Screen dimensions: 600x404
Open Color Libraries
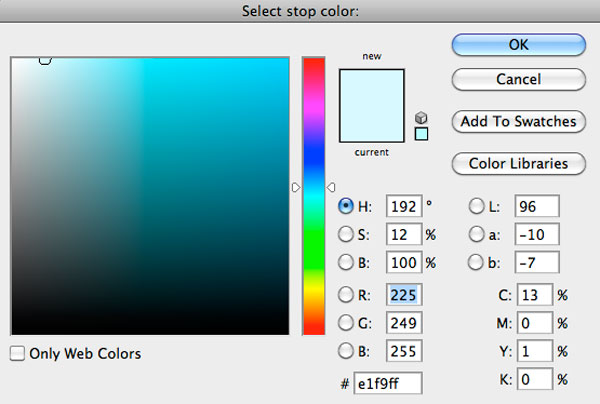click(x=517, y=163)
